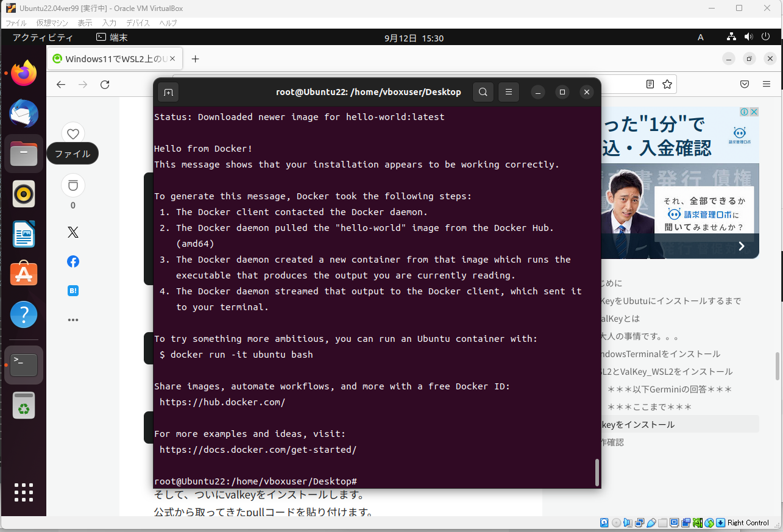
Task: Open the Firefox application menu
Action: [x=767, y=84]
